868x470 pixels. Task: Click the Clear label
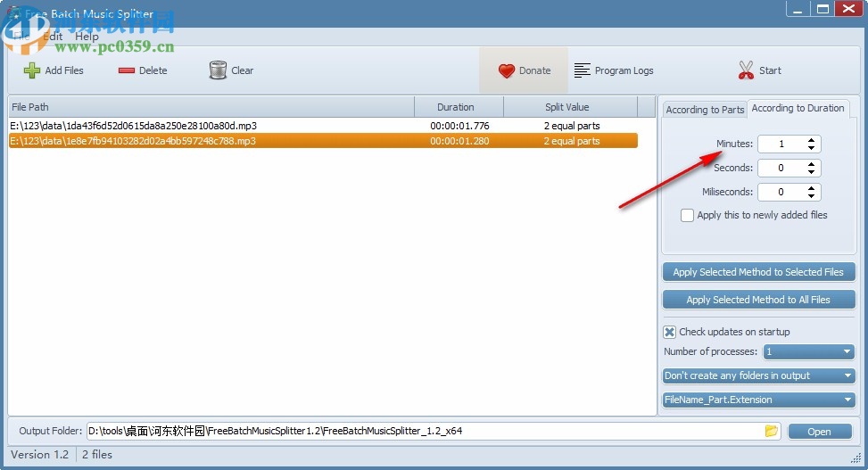click(x=242, y=70)
